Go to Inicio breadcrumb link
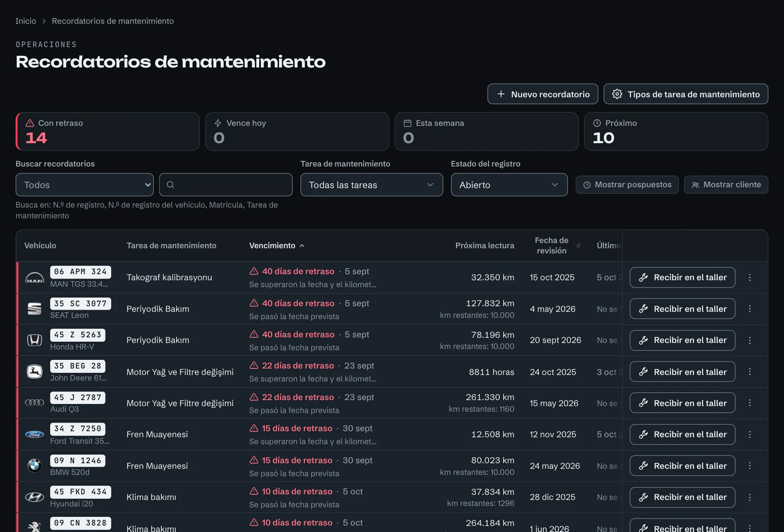This screenshot has height=532, width=784. click(26, 21)
